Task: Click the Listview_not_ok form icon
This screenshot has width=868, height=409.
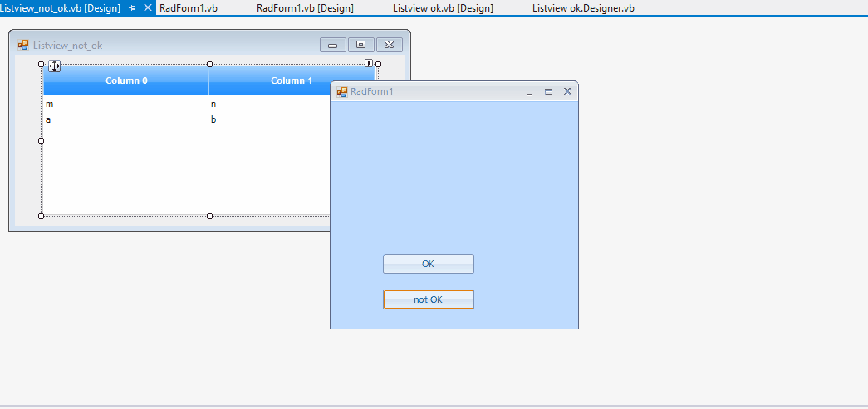Action: click(x=22, y=46)
